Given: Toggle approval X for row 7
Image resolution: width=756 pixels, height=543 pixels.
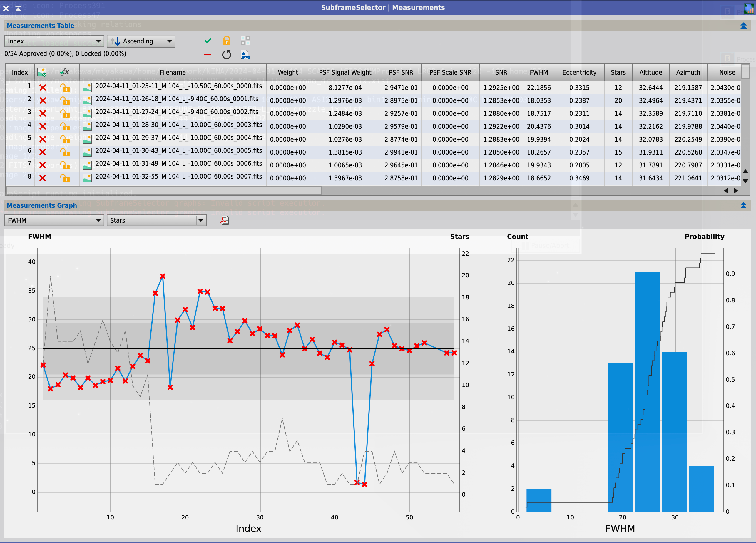Looking at the screenshot, I should tap(43, 165).
